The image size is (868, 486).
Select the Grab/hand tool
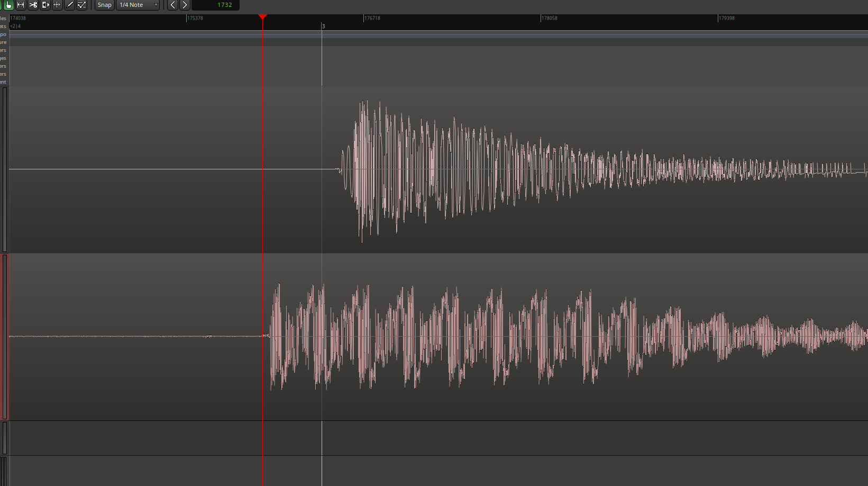click(8, 5)
